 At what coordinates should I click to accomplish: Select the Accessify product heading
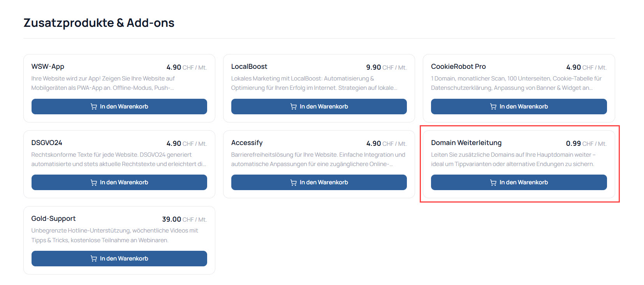pos(247,143)
